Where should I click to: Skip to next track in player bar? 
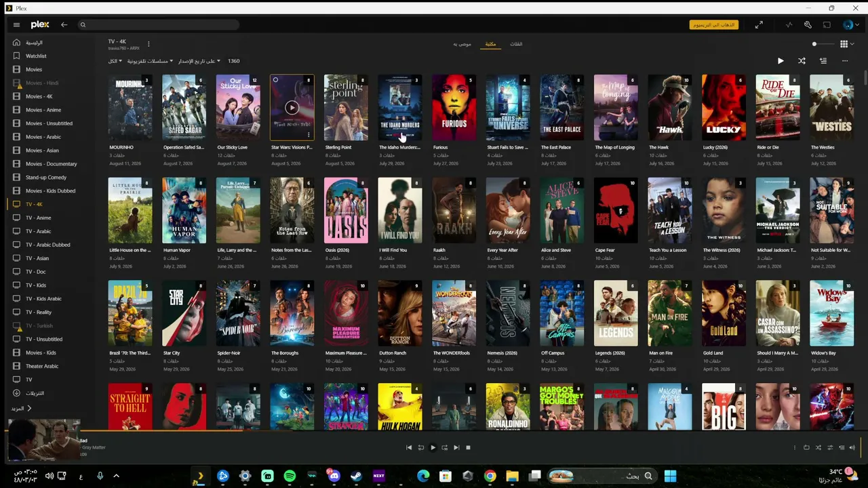pyautogui.click(x=456, y=447)
